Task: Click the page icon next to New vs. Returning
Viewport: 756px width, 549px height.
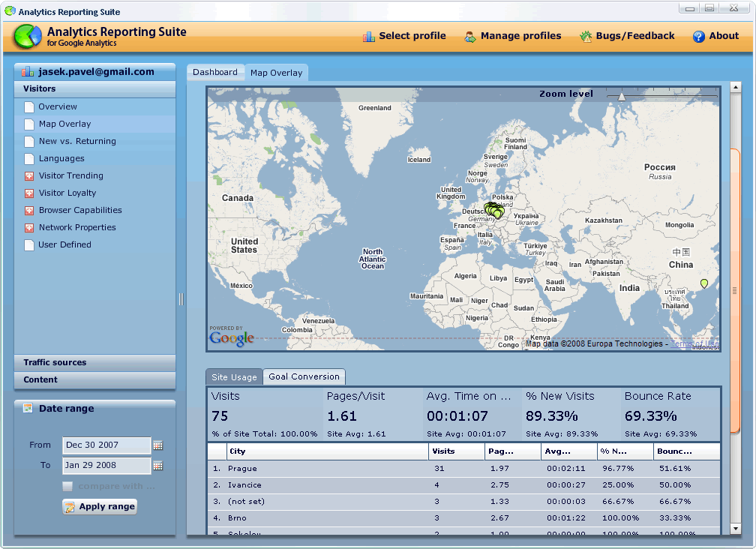Action: (29, 142)
